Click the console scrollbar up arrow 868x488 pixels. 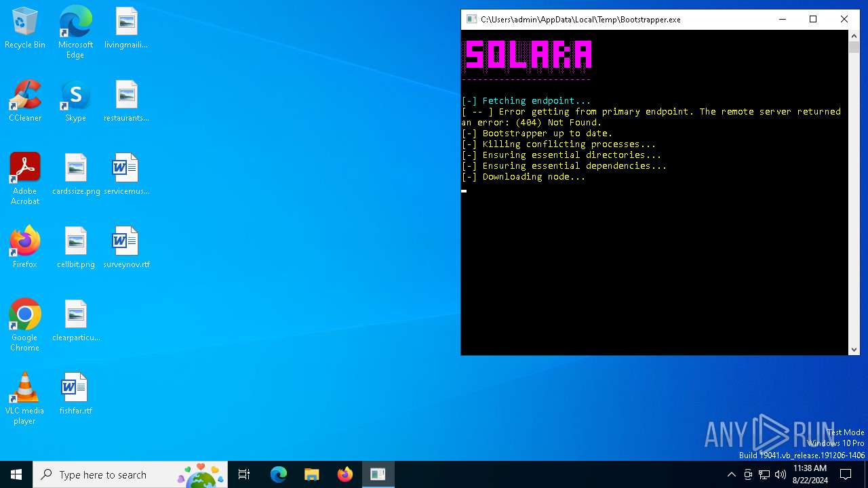point(854,35)
